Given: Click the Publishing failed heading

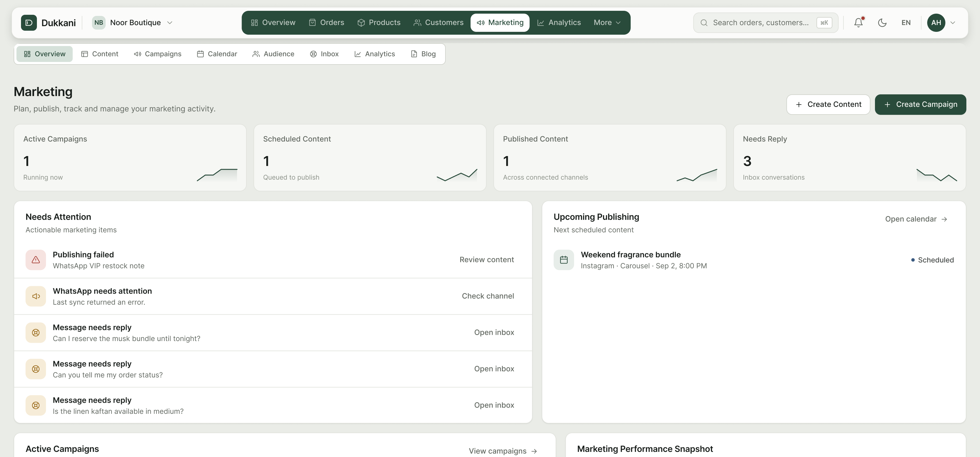Looking at the screenshot, I should [x=83, y=254].
